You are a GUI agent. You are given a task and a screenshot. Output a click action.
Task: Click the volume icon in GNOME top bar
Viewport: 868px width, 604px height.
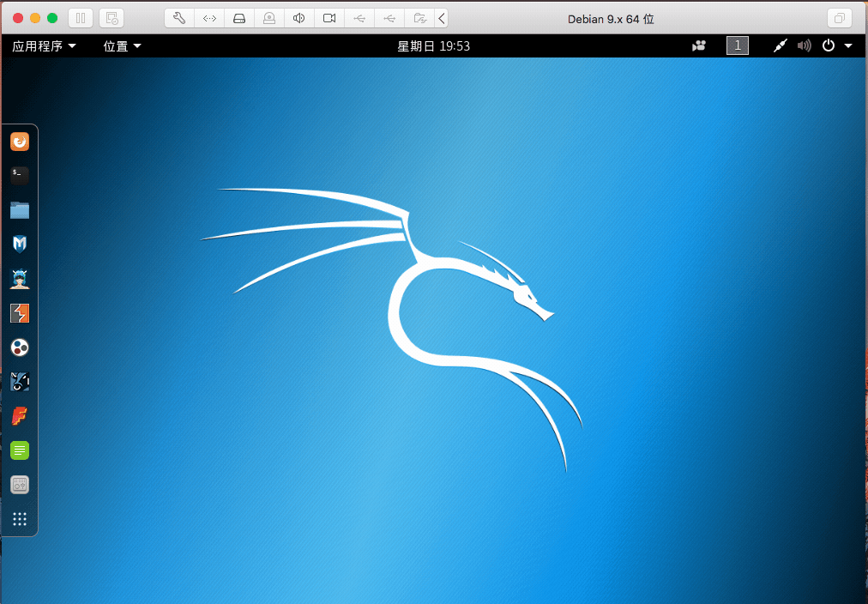(805, 46)
